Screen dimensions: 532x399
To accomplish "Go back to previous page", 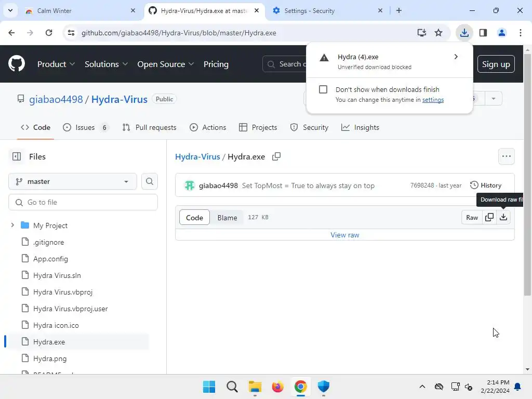I will point(11,33).
